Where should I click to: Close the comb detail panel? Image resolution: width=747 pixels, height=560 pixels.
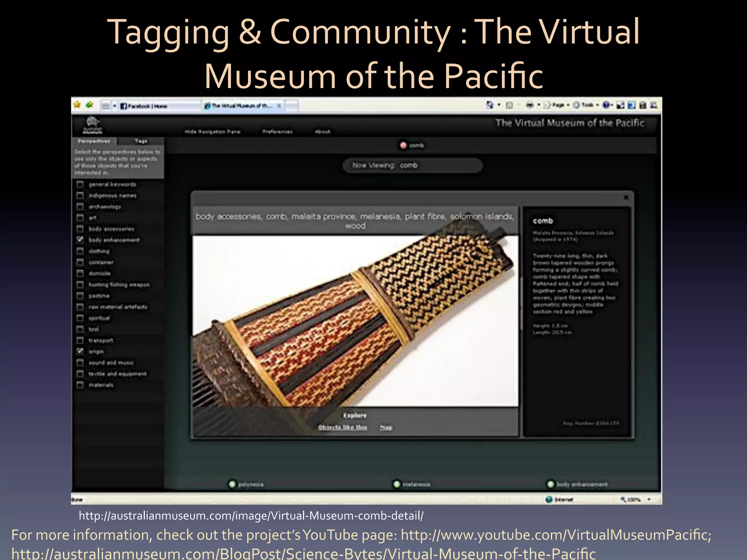626,198
